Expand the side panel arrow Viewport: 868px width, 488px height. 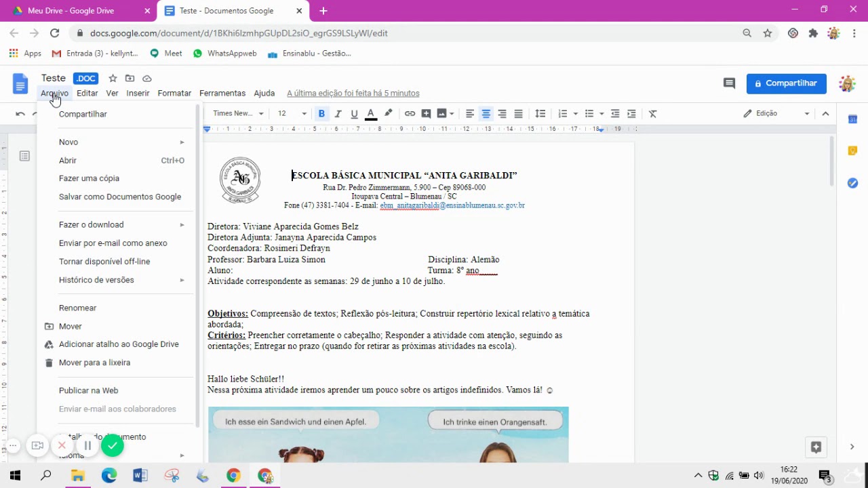pos(852,447)
